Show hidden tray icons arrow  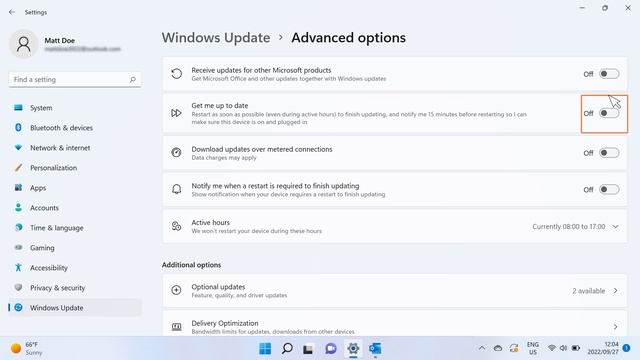[x=482, y=348]
